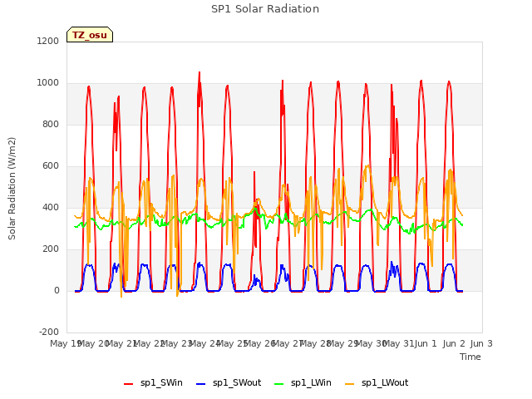Image resolution: width=532 pixels, height=399 pixels.
Task: Click the blue sp1_SWout legend swatch
Action: click(x=201, y=384)
